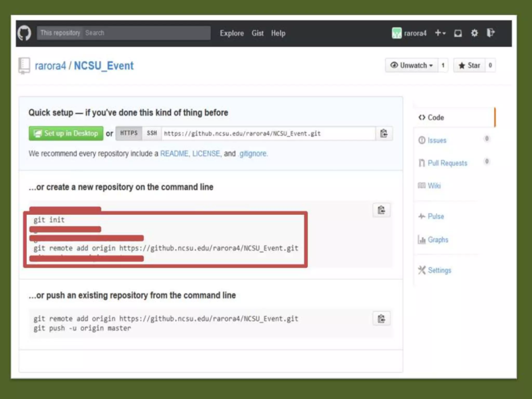
Task: Click the repository search field
Action: pos(145,33)
